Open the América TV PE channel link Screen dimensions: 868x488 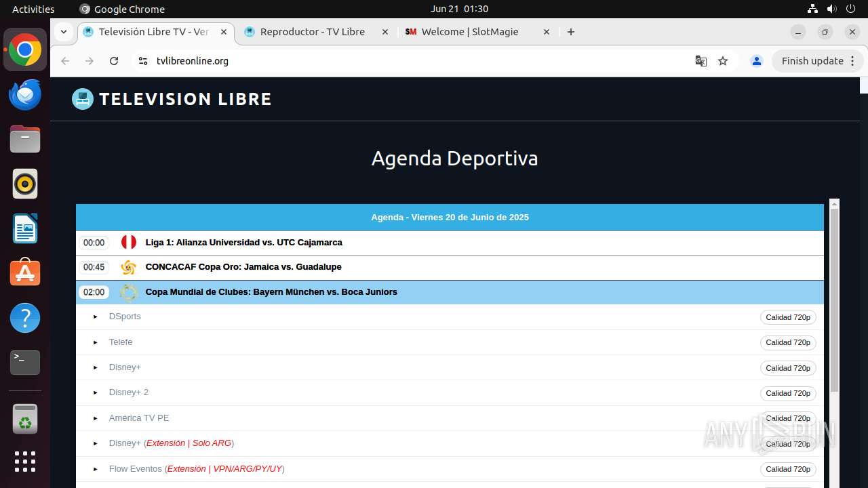(x=139, y=418)
